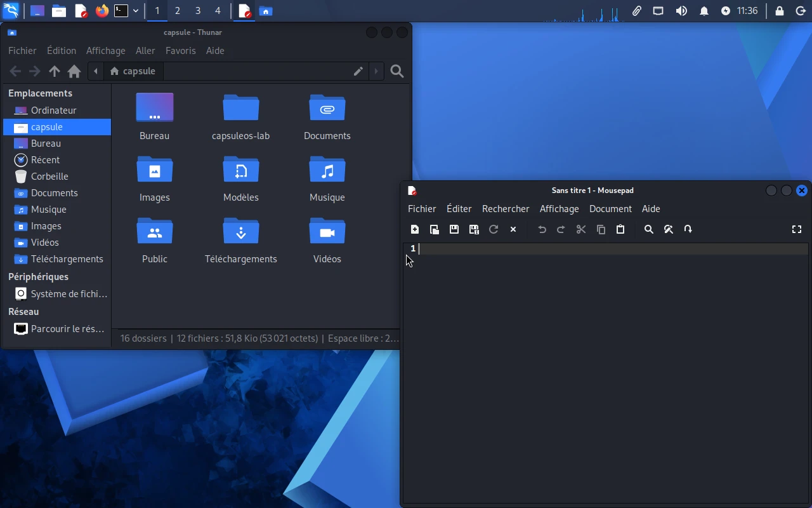This screenshot has width=812, height=508.
Task: Open Find with Mousepad's magnifier icon
Action: [x=648, y=229]
